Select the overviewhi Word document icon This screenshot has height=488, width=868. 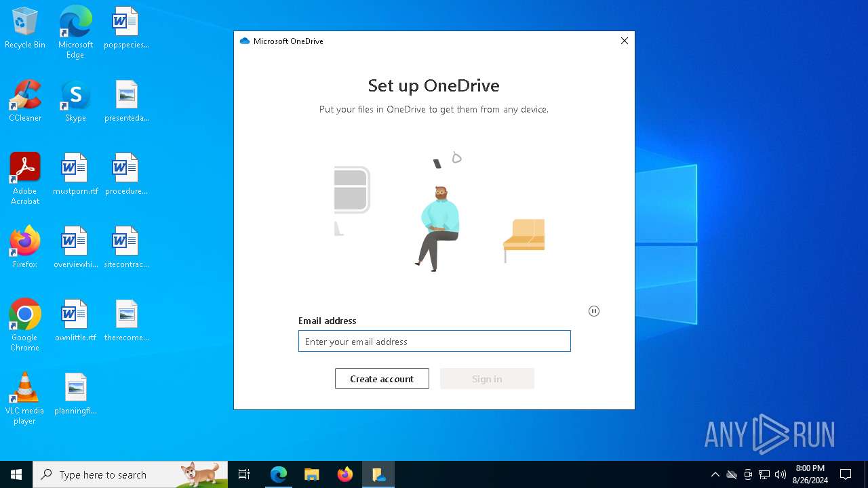pyautogui.click(x=75, y=248)
